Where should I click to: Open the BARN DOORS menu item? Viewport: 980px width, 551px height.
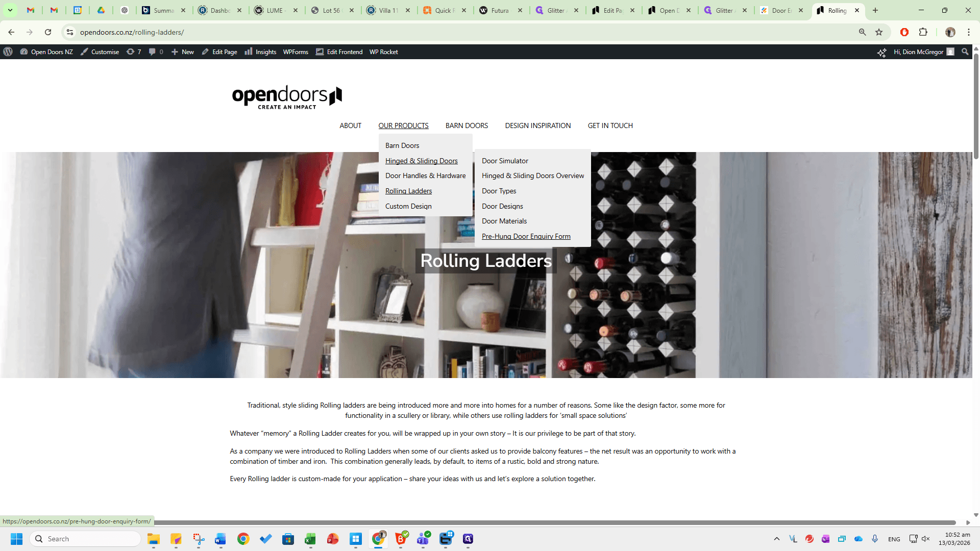[467, 126]
